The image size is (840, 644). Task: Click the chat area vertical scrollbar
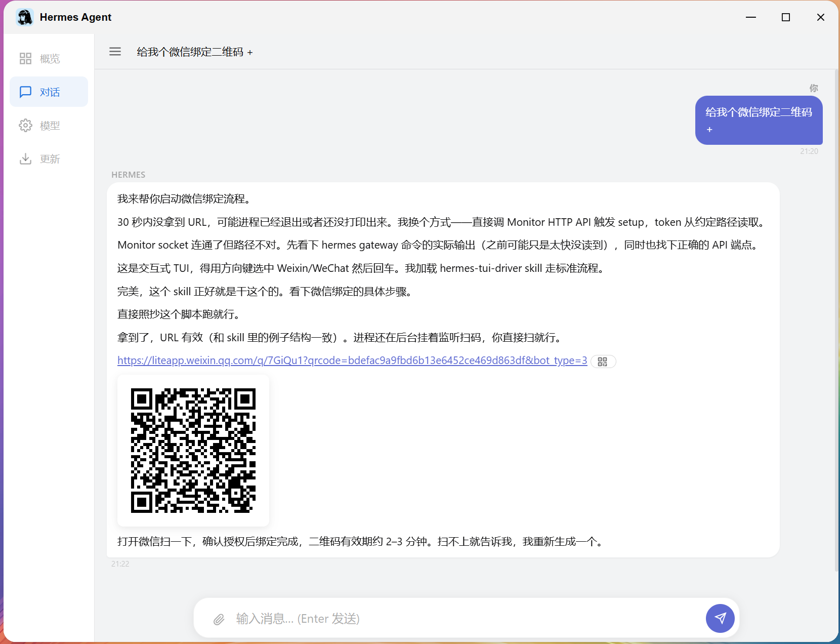click(x=836, y=320)
